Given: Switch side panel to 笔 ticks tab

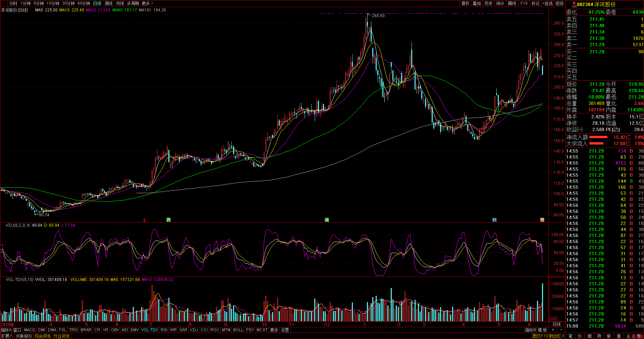Looking at the screenshot, I should (570, 336).
